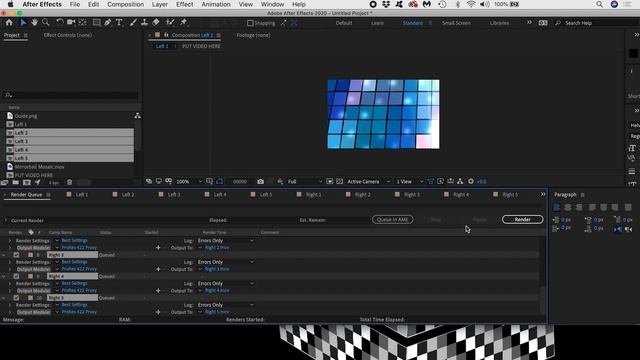Toggle the Snapping checkbox
This screenshot has height=360, width=640.
(250, 23)
